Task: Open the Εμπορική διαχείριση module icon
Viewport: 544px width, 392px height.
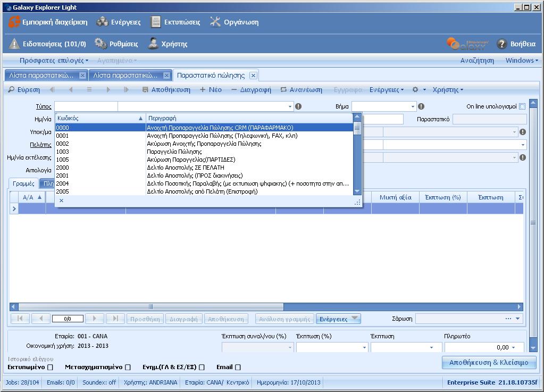Action: tap(14, 21)
